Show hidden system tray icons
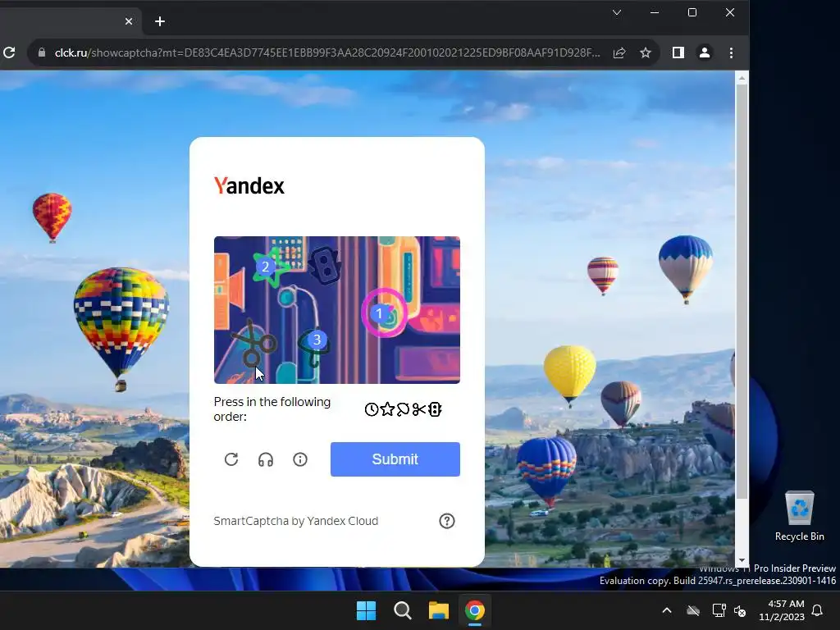This screenshot has height=630, width=840. 667,610
